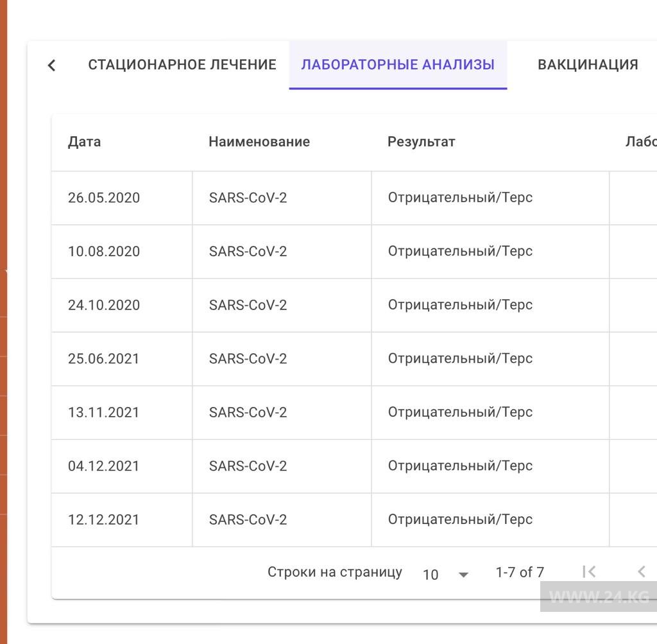
Task: Click the 24.10.2020 date cell
Action: click(x=104, y=305)
